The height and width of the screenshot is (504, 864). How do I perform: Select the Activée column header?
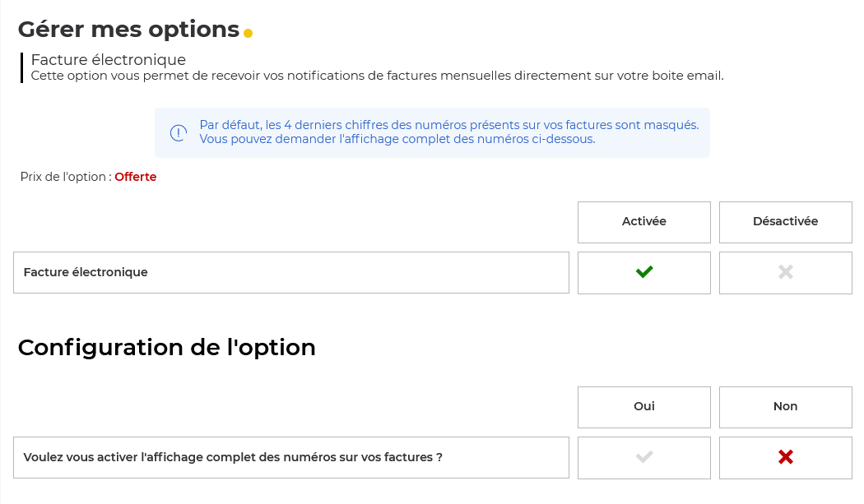[x=644, y=222]
